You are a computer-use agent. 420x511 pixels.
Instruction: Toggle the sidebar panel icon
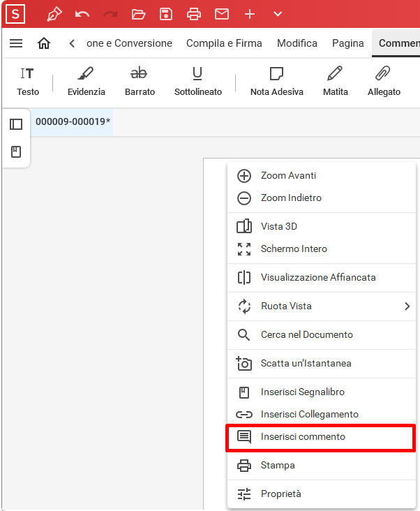(x=16, y=124)
